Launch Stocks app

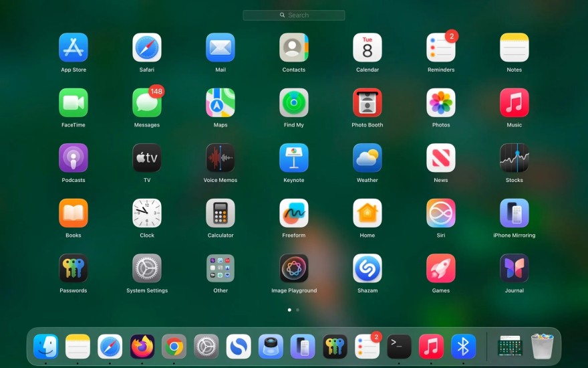pyautogui.click(x=514, y=158)
